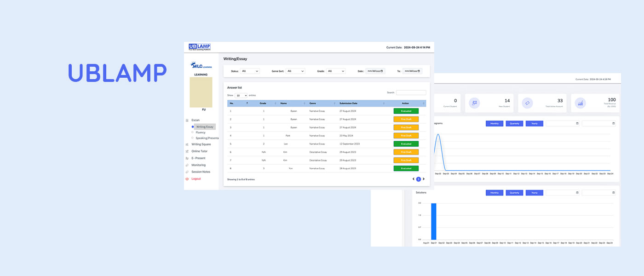
Task: Click the '12 September 2023' submission date
Action: click(x=350, y=144)
